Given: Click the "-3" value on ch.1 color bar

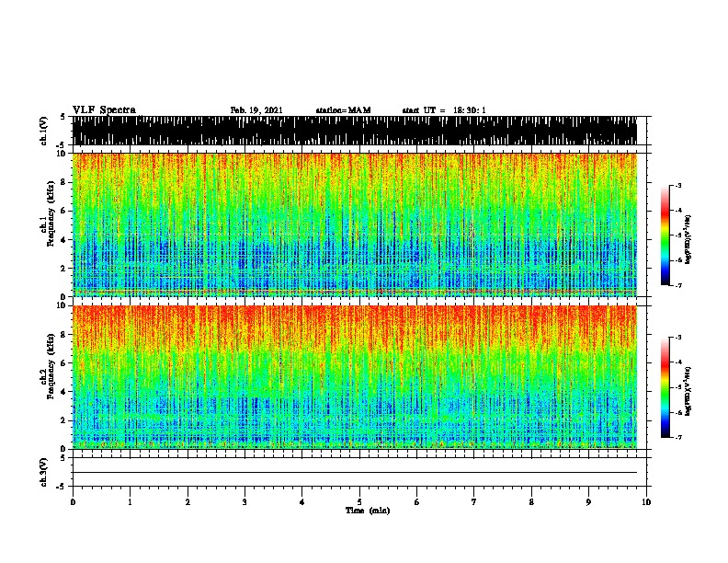Looking at the screenshot, I should [678, 186].
